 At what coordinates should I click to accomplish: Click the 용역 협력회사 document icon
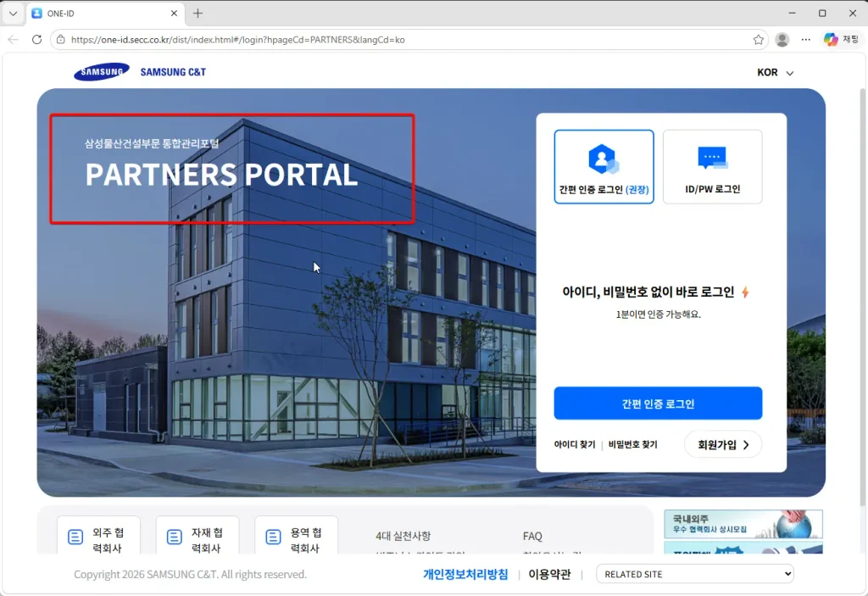273,537
